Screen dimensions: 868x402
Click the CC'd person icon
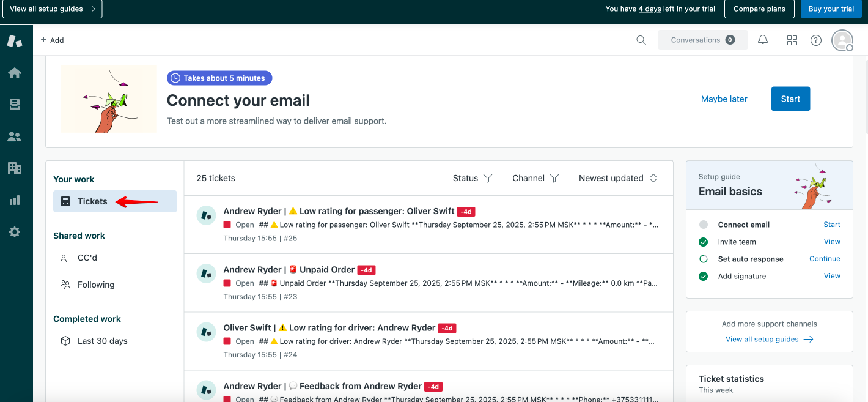[x=65, y=258]
